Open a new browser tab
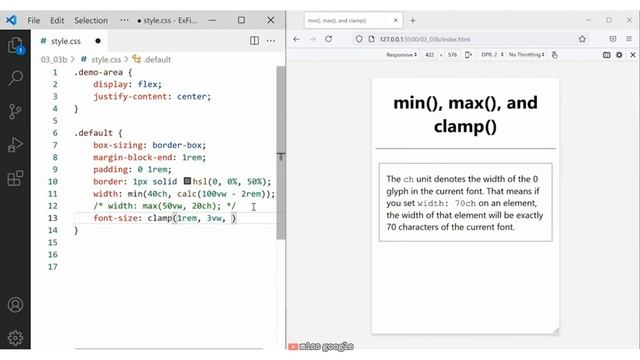This screenshot has width=640, height=360. (413, 20)
